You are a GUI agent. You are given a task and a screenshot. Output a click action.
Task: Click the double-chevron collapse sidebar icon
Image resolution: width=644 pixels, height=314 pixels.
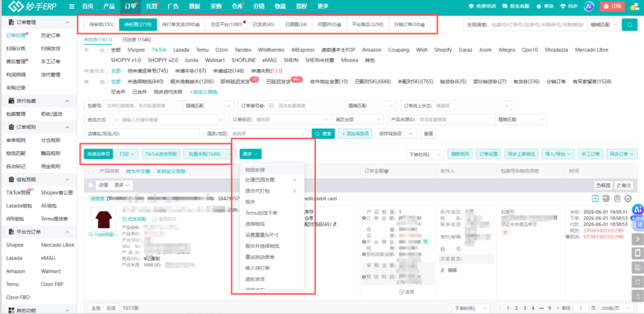tap(638, 239)
